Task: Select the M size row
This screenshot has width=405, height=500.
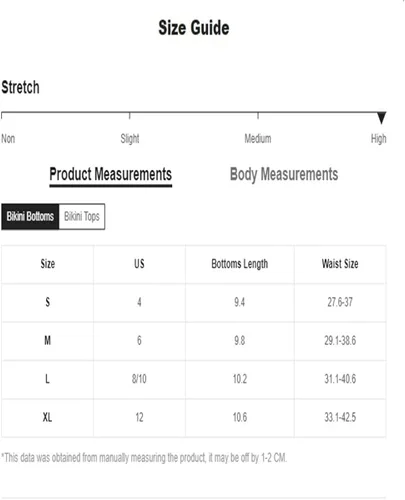Action: click(194, 341)
